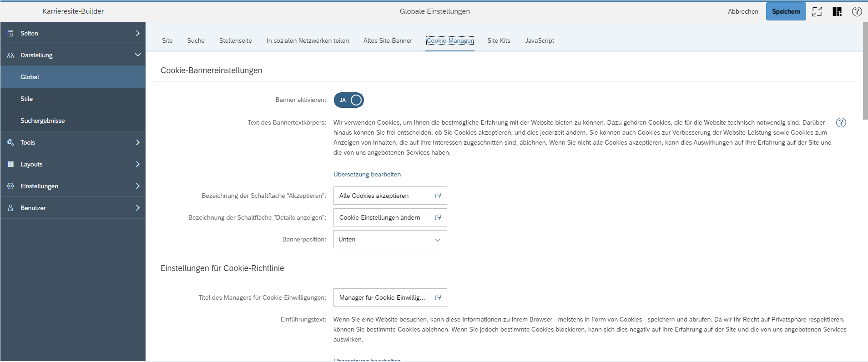This screenshot has width=868, height=362.
Task: Click the Alle Cookies akzeptieren input field
Action: tap(390, 196)
